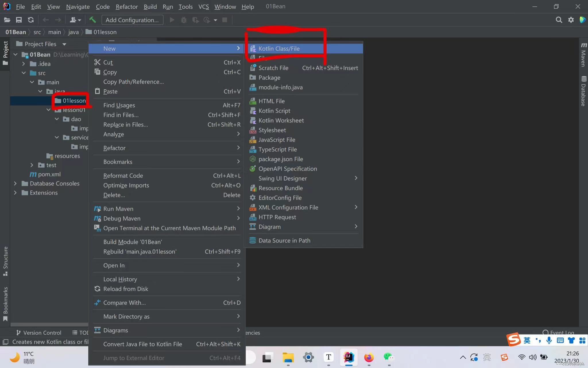
Task: Open the Database tool window
Action: coord(583,91)
